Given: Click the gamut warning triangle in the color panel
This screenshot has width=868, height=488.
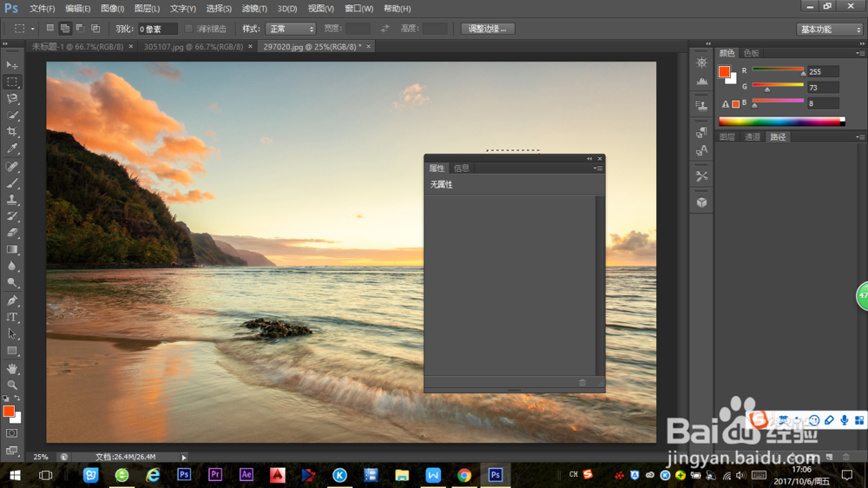Looking at the screenshot, I should point(725,103).
